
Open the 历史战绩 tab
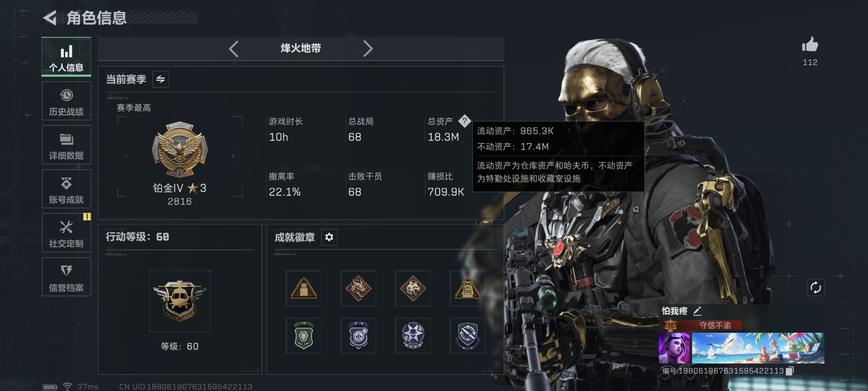click(x=66, y=101)
